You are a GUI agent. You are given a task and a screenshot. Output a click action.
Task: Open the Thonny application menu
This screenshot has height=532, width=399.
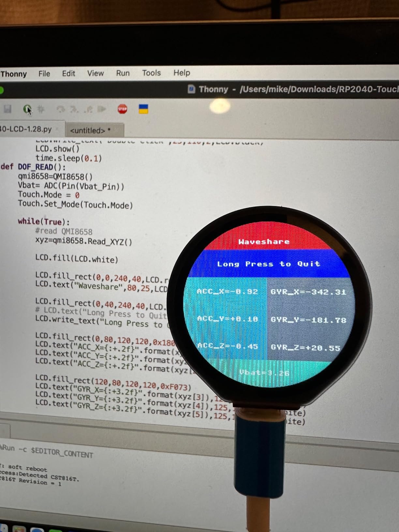(14, 74)
